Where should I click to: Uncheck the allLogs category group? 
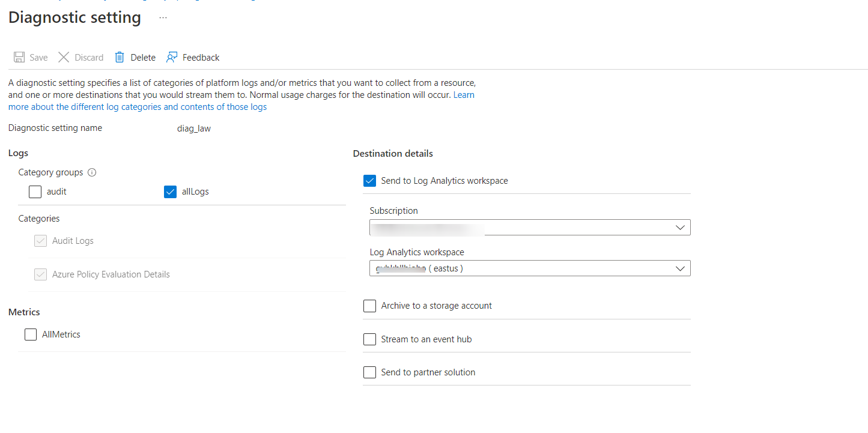(x=171, y=192)
